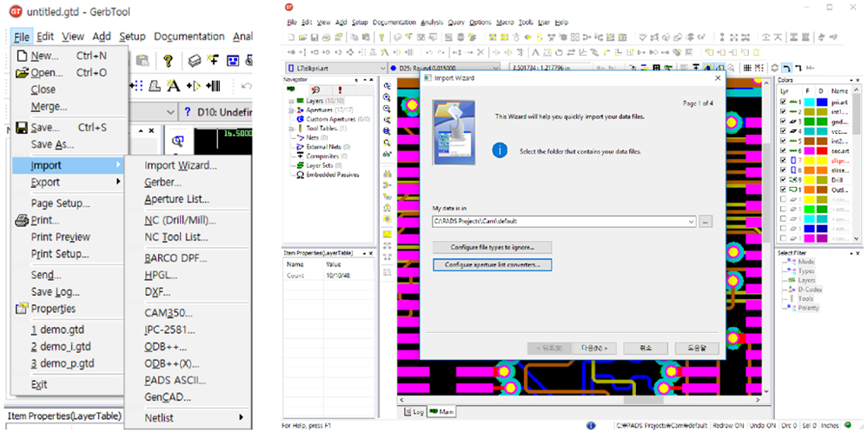The height and width of the screenshot is (433, 868).
Task: Click the blue info icon in status bar
Action: point(591,426)
